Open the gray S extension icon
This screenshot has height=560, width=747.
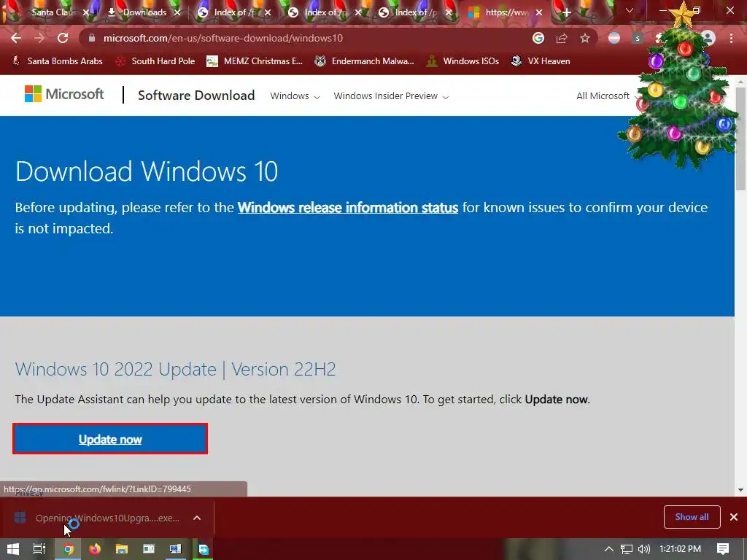(638, 38)
